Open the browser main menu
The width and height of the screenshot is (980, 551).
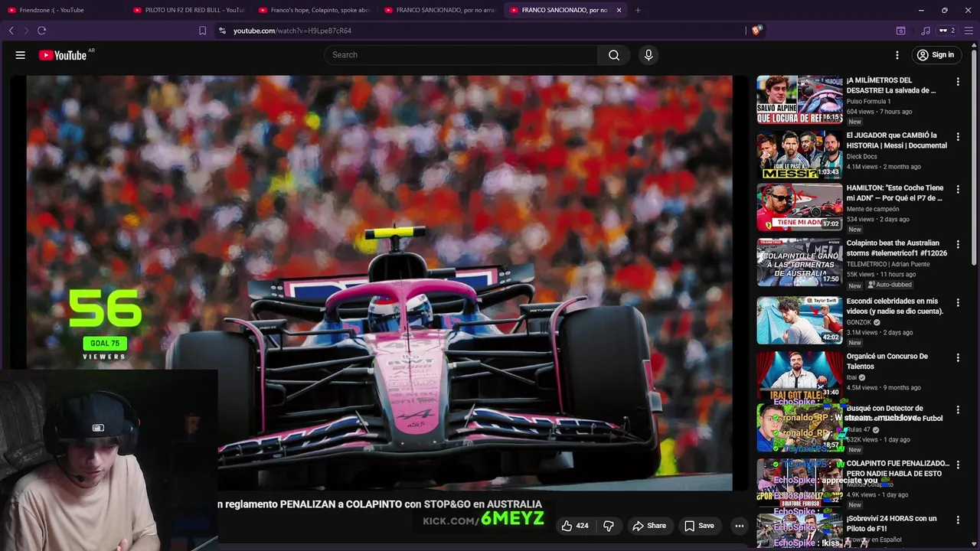pos(969,31)
